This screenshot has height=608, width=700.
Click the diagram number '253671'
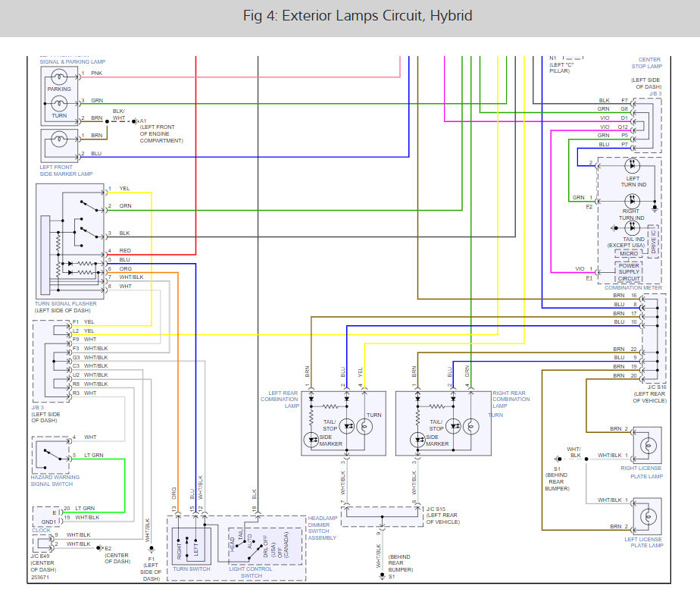click(40, 577)
